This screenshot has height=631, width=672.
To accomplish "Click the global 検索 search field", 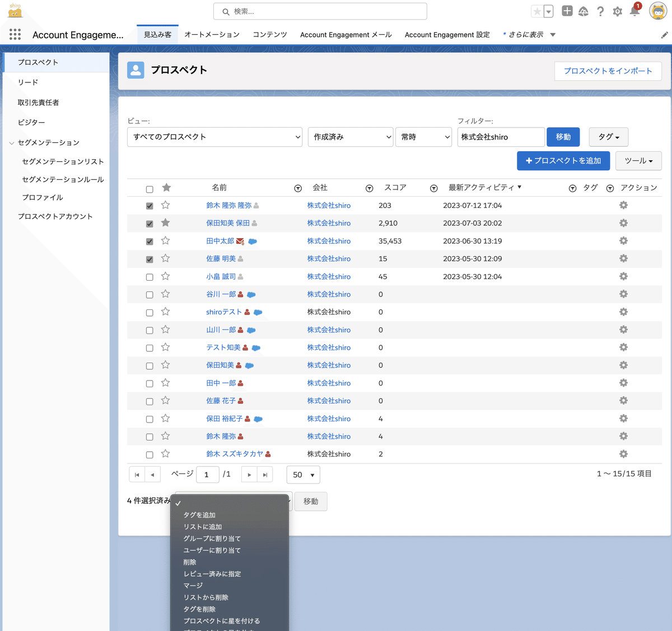I will point(320,11).
